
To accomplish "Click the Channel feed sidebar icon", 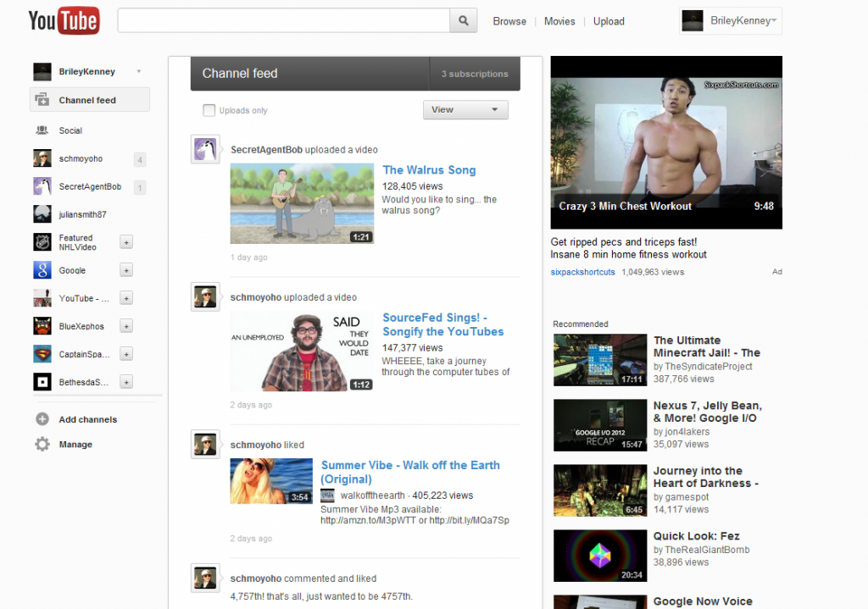I will click(x=42, y=100).
